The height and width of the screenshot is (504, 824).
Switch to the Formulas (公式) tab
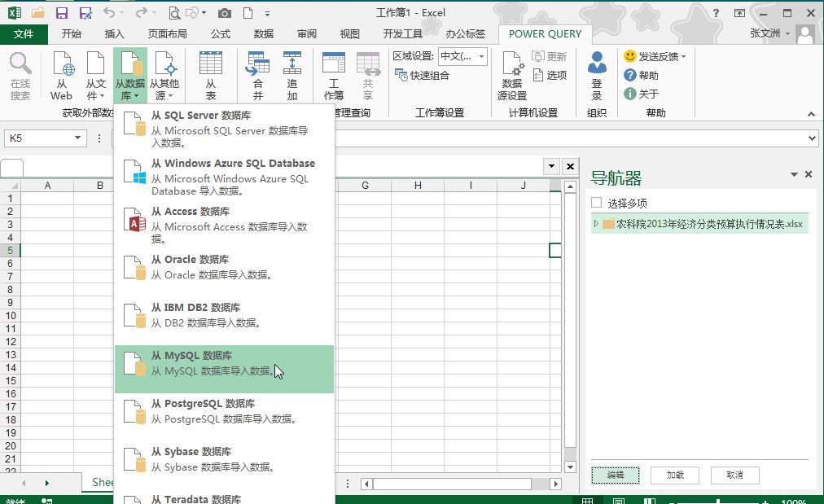221,33
